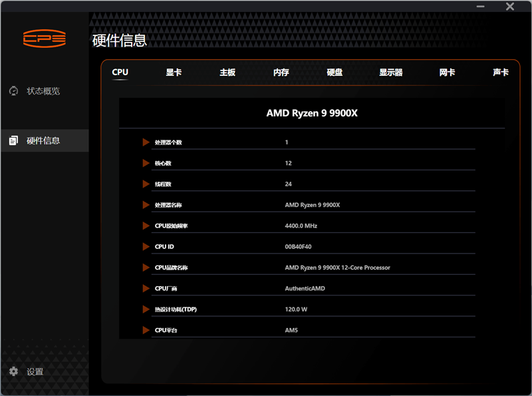The width and height of the screenshot is (532, 396).
Task: Click the orange arrow beside CPU ID
Action: pos(146,246)
